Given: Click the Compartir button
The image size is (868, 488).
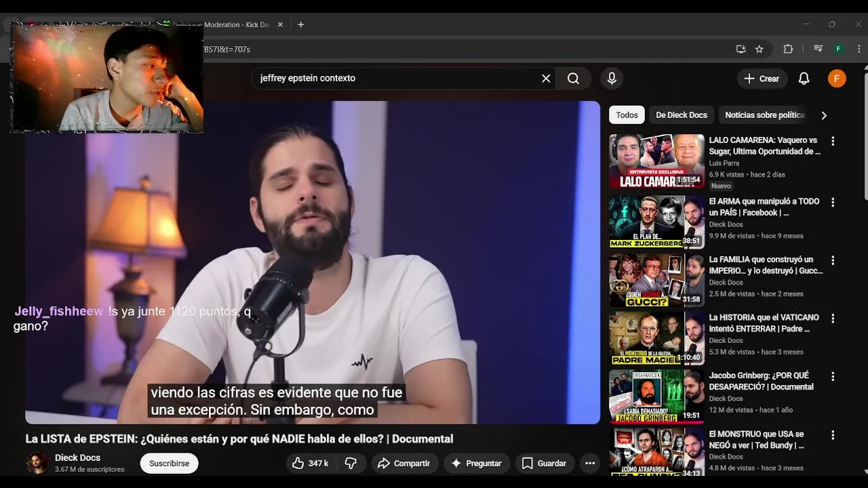Looking at the screenshot, I should coord(404,464).
